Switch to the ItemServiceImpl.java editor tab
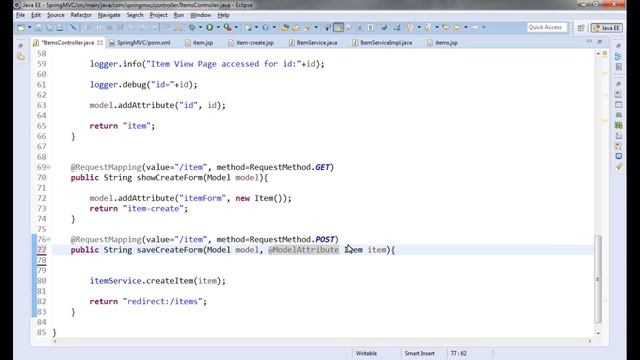640x360 pixels. [x=382, y=42]
